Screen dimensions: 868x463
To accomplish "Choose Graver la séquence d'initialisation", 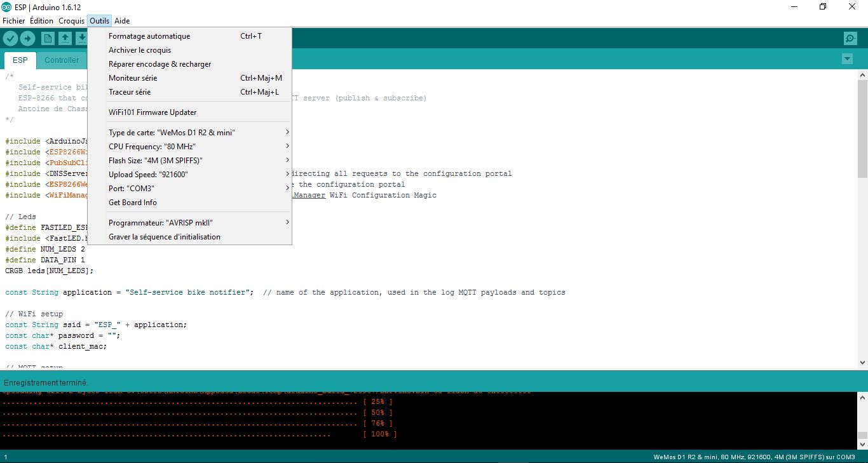I will coord(189,237).
